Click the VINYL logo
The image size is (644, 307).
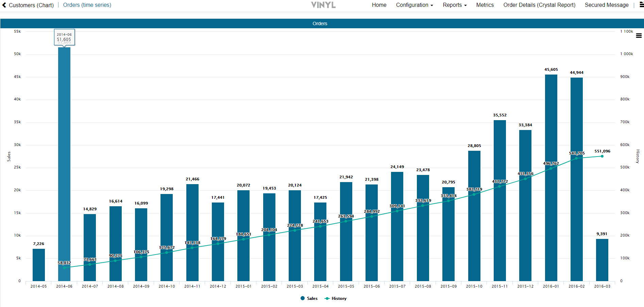323,5
